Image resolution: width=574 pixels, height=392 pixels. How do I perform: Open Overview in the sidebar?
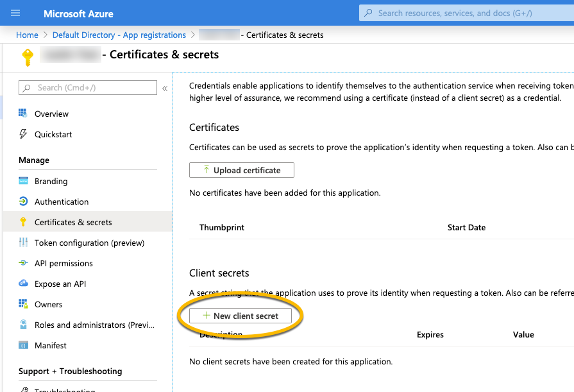click(x=51, y=114)
